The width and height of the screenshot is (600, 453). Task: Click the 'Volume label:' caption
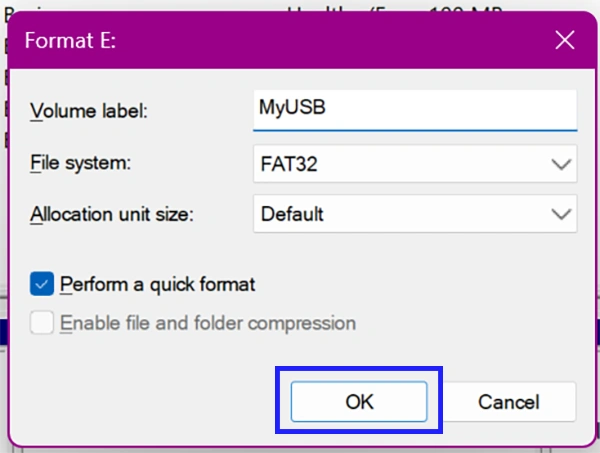[89, 111]
